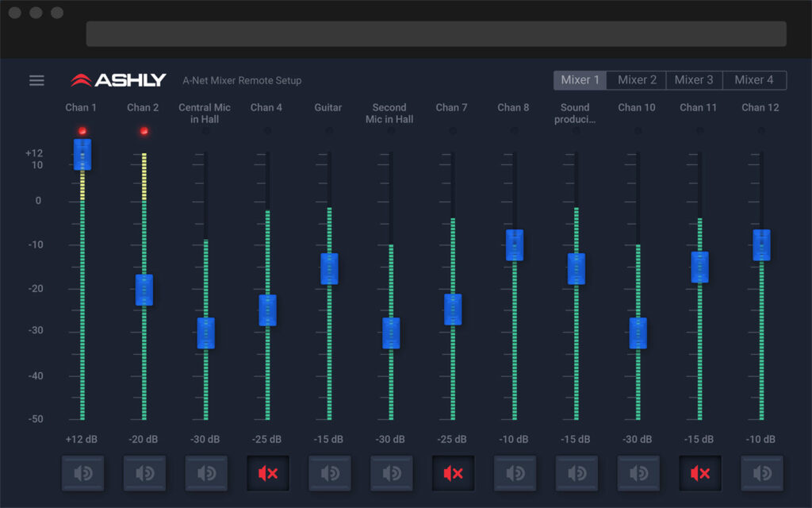The image size is (812, 508).
Task: Switch to Mixer 2 tab
Action: [x=637, y=80]
